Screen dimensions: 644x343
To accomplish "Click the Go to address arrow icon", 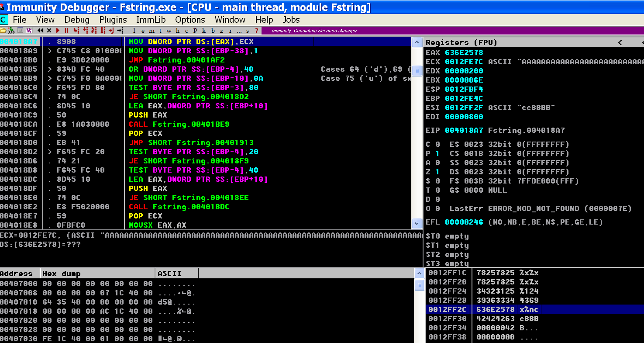I will click(x=121, y=31).
